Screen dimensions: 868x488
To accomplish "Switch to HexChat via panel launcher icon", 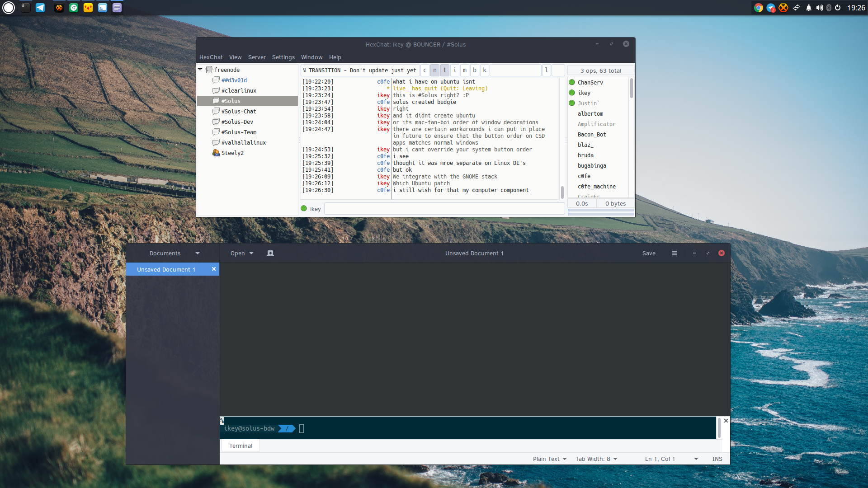I will pyautogui.click(x=59, y=8).
